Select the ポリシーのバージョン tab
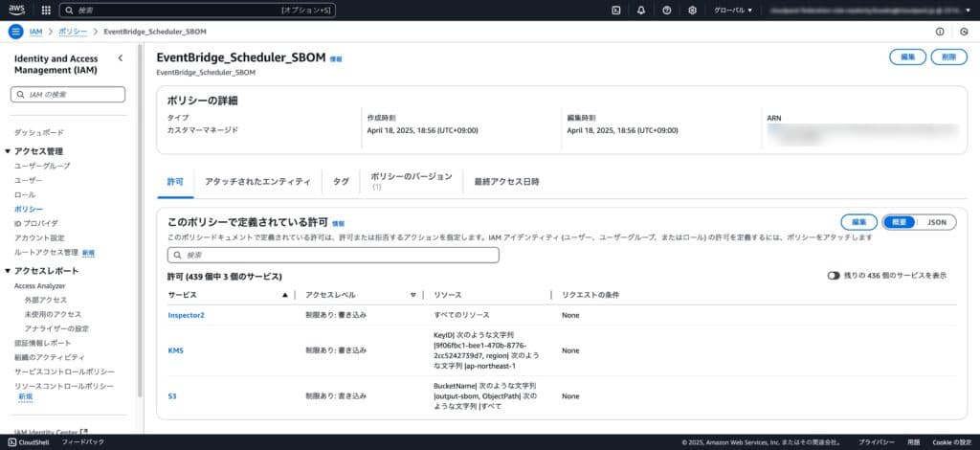This screenshot has width=980, height=450. click(x=412, y=181)
